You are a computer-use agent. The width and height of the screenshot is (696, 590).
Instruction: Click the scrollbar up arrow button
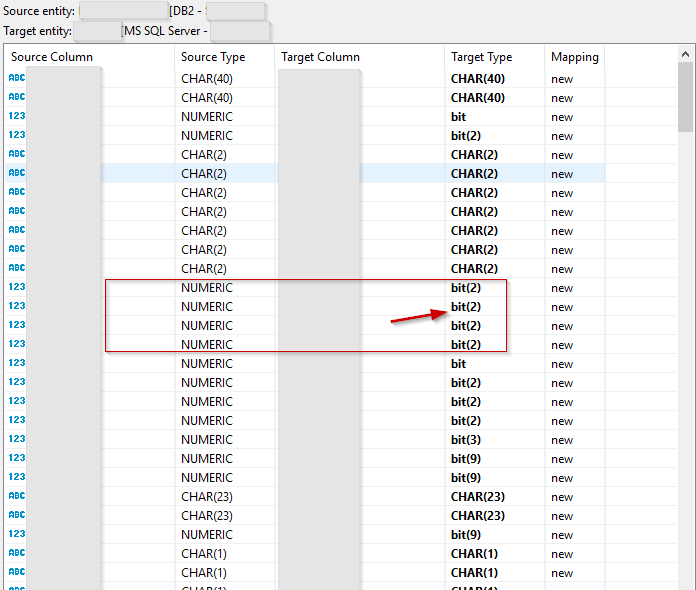(685, 54)
